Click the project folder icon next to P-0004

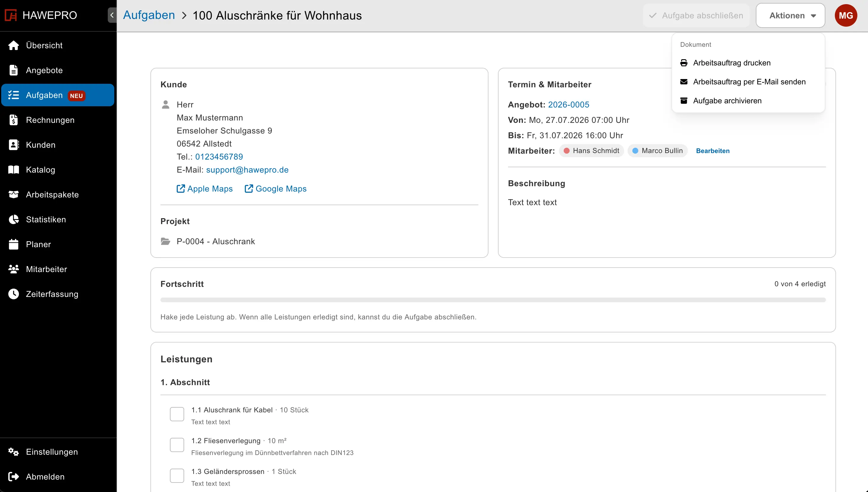(165, 241)
